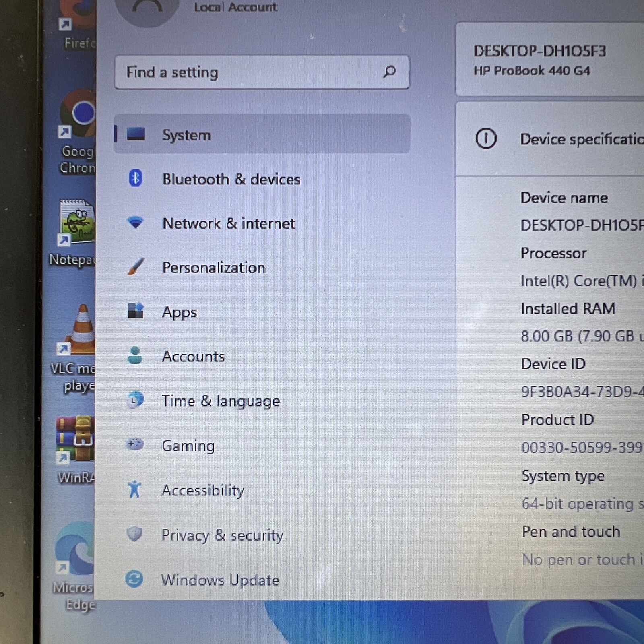This screenshot has height=644, width=644.
Task: Open the System settings category
Action: pos(262,134)
